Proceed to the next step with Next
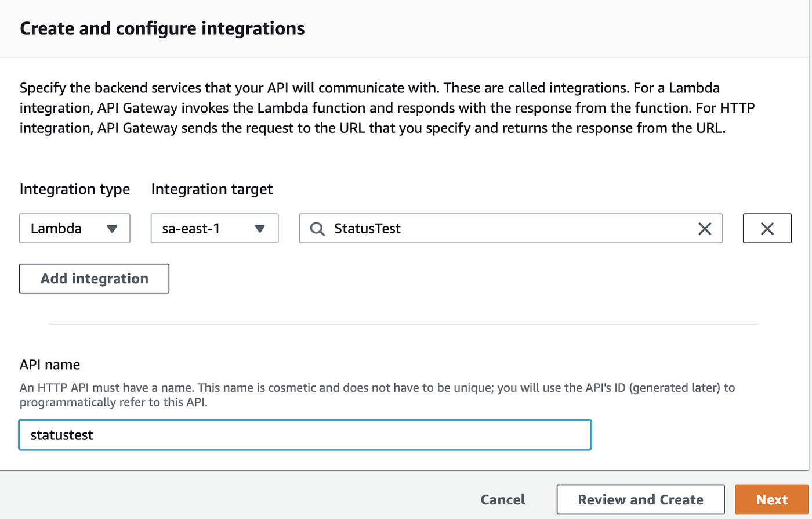This screenshot has height=519, width=812. tap(771, 499)
